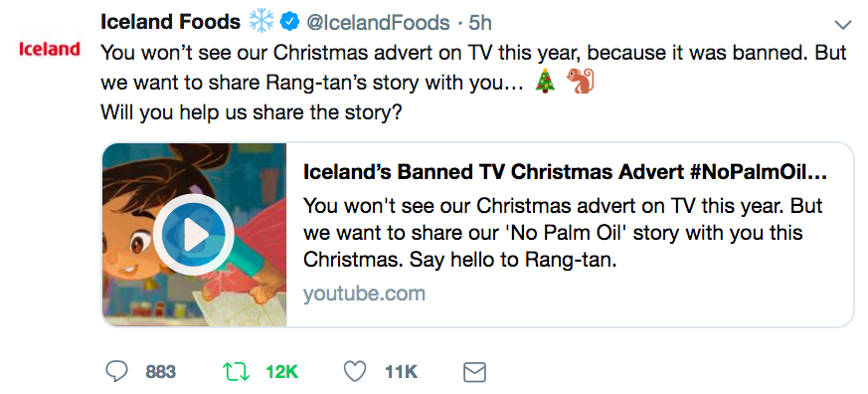Like the tweet with heart icon

click(x=355, y=371)
